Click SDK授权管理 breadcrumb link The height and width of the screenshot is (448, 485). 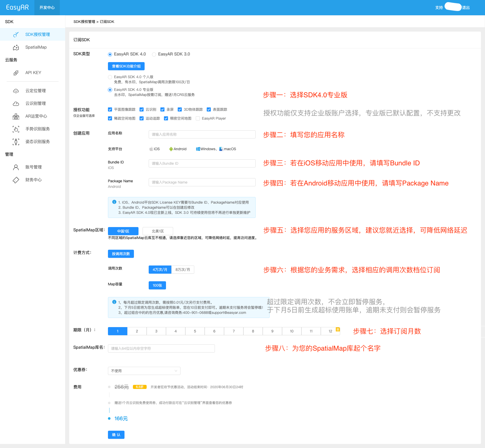tap(84, 22)
